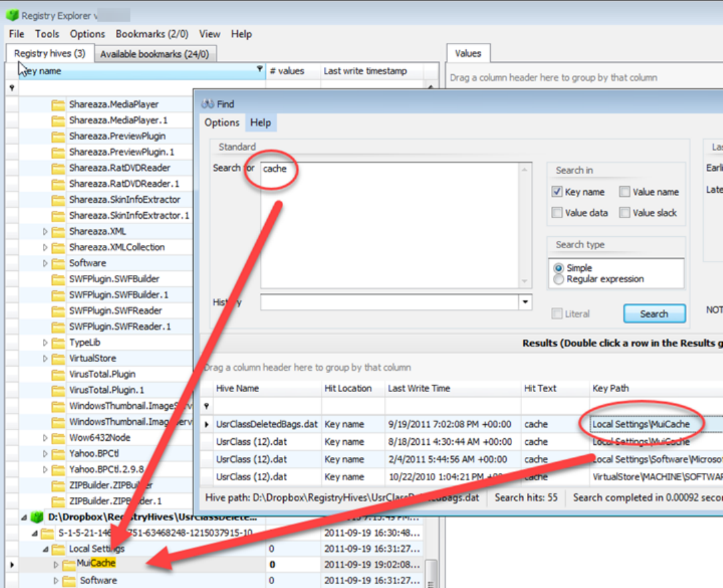Click the Shareaza.XML folder icon

tap(58, 232)
